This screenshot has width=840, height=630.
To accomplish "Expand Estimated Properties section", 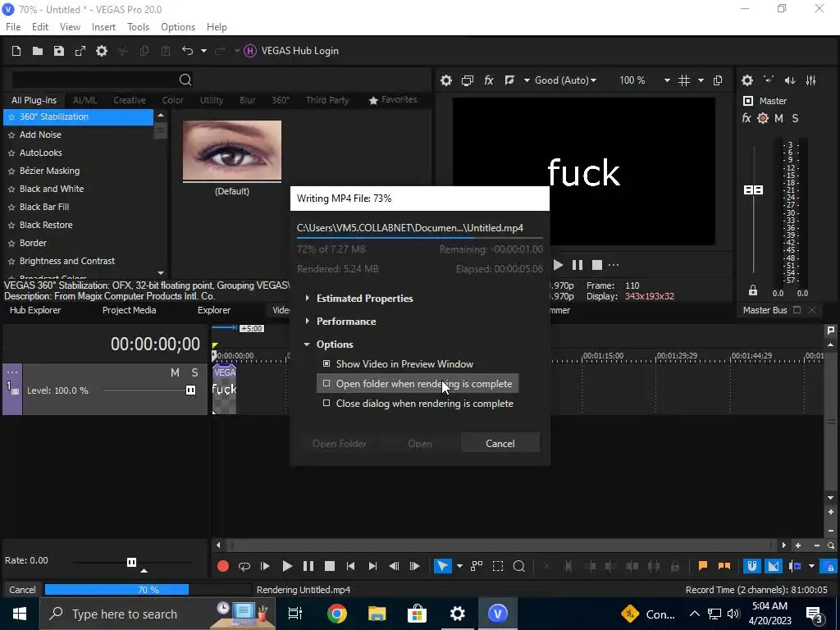I will (307, 298).
